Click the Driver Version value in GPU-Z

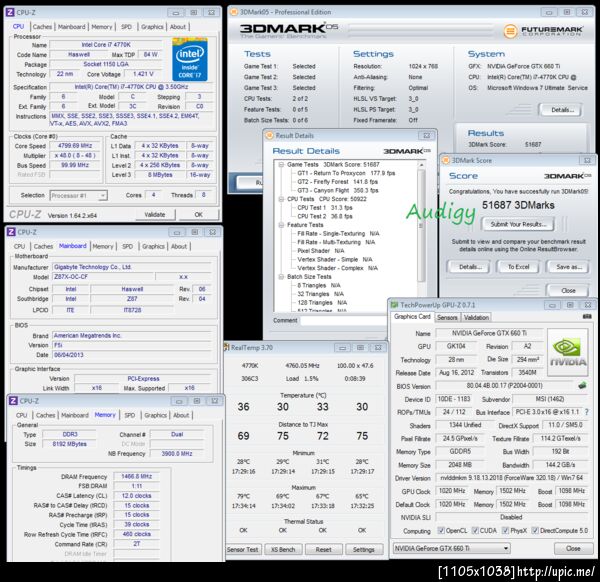click(x=512, y=478)
